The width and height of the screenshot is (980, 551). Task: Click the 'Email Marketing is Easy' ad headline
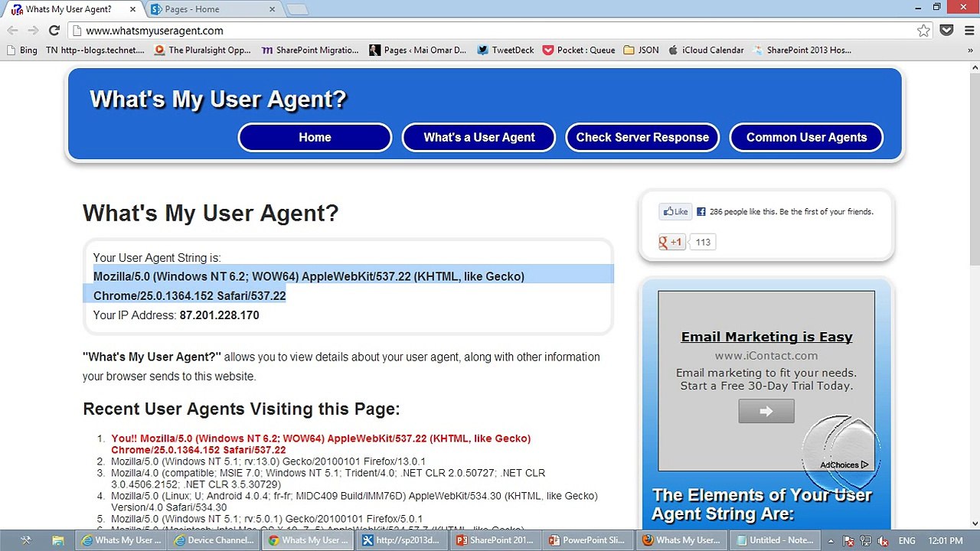tap(766, 337)
